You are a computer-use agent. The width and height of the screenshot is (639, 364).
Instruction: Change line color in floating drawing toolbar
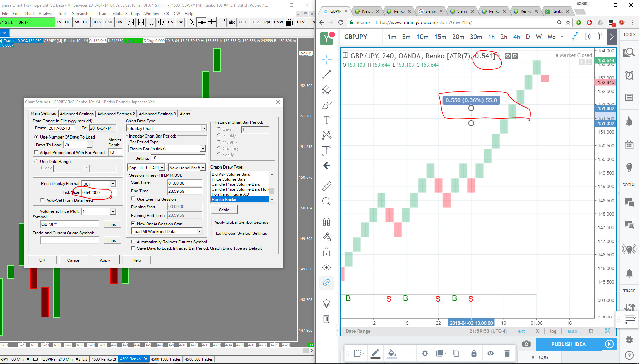[375, 353]
